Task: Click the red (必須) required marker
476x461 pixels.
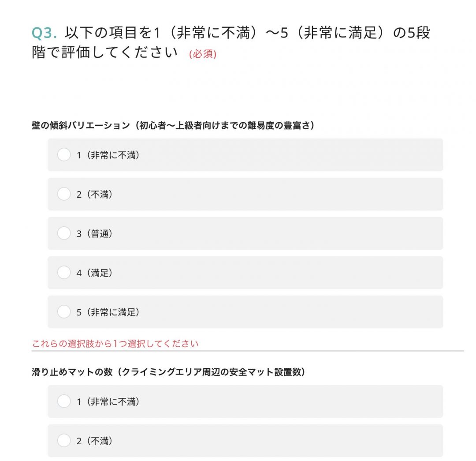Action: tap(203, 54)
